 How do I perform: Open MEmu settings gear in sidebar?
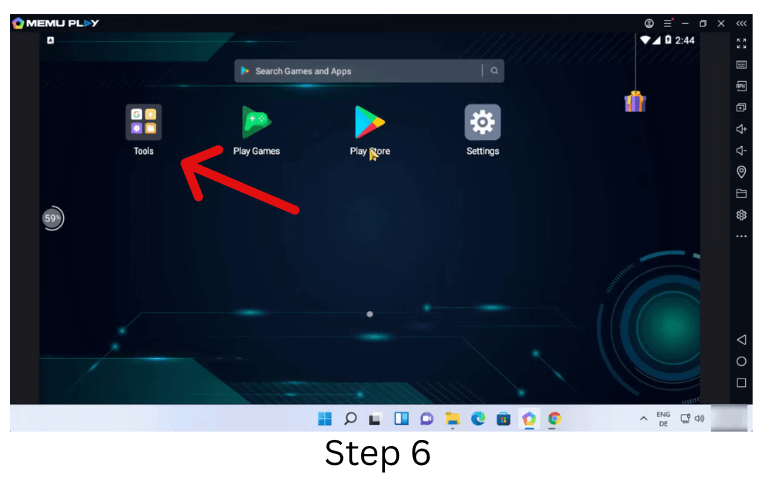click(x=742, y=215)
